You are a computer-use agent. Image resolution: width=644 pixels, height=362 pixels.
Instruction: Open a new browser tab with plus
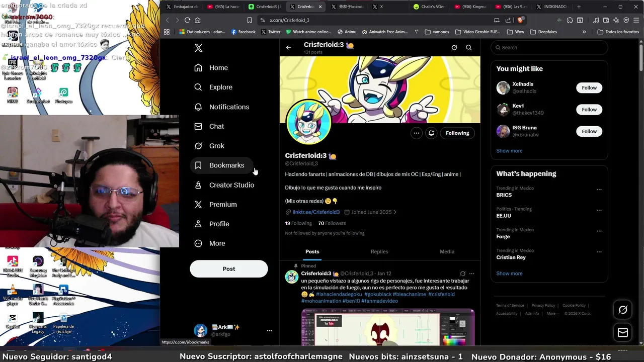click(579, 7)
